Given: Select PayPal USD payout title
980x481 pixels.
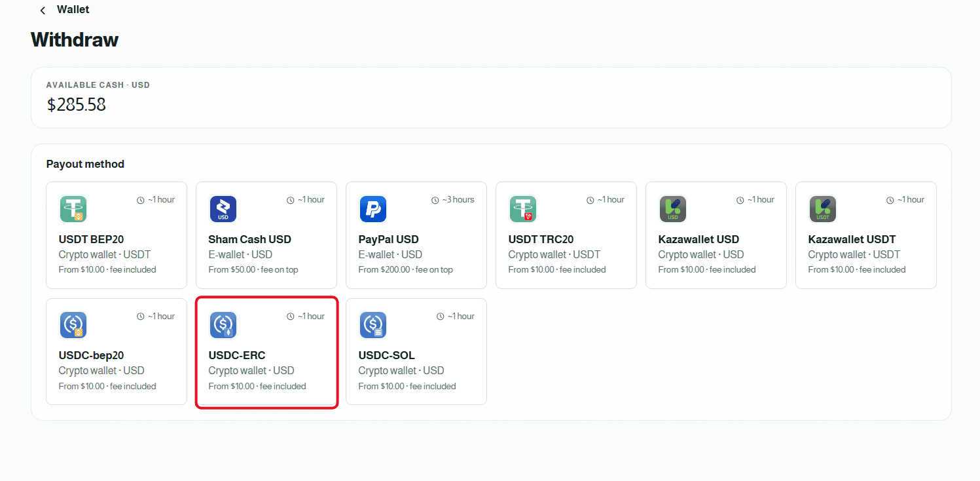Looking at the screenshot, I should point(389,239).
